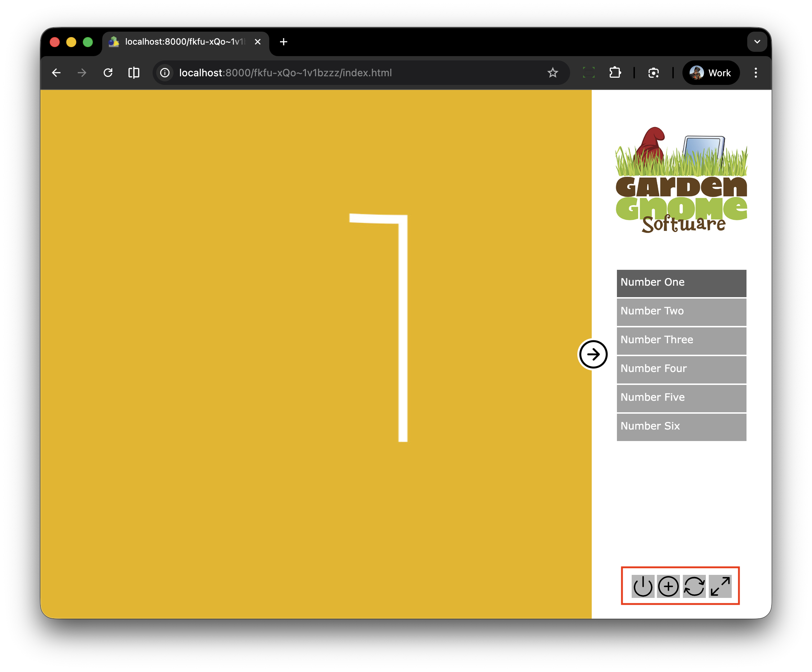Screen dimensions: 812x672
Task: Choose Number Six from the list
Action: [681, 427]
